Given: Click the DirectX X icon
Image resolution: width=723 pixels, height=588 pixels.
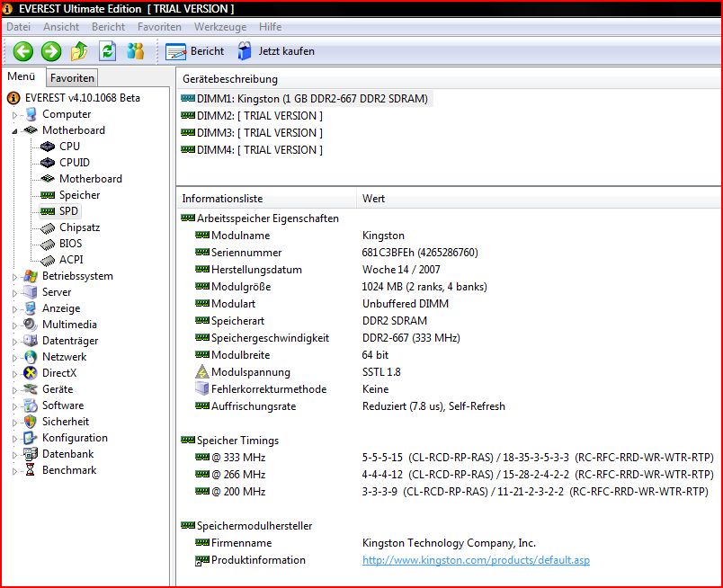Looking at the screenshot, I should pyautogui.click(x=31, y=372).
